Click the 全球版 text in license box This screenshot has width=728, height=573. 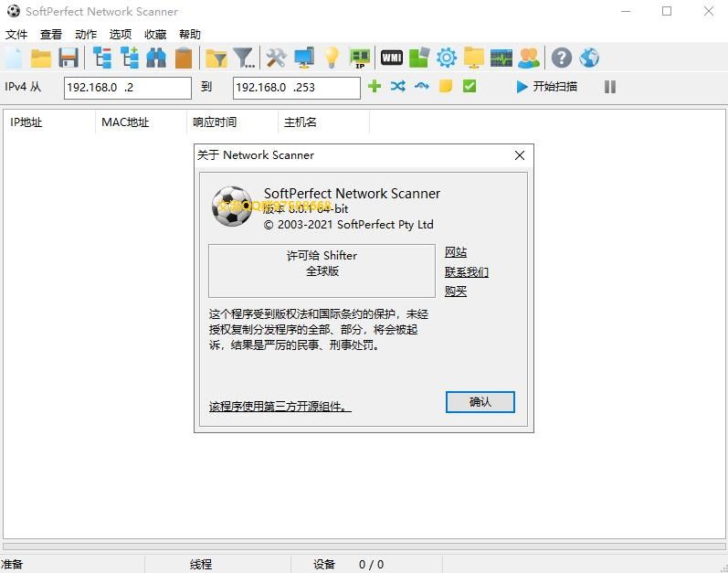(x=322, y=271)
